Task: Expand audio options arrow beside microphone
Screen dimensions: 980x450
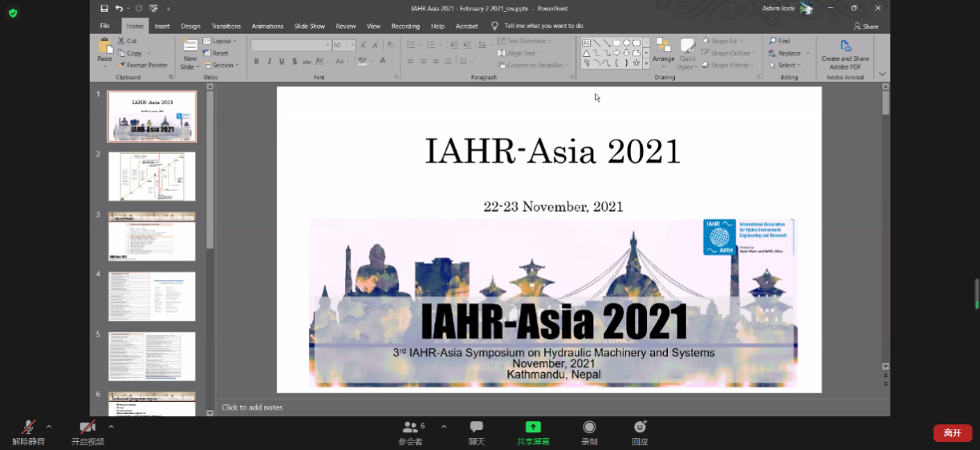Action: [49, 427]
